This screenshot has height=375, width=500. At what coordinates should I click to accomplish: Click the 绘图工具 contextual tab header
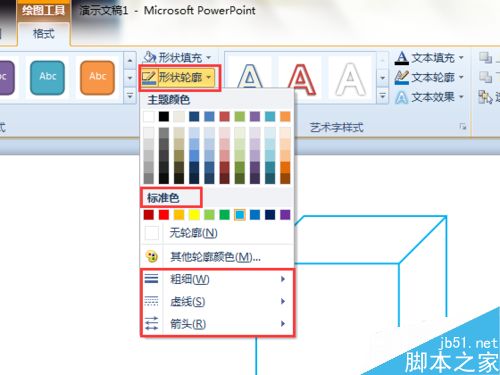click(43, 10)
